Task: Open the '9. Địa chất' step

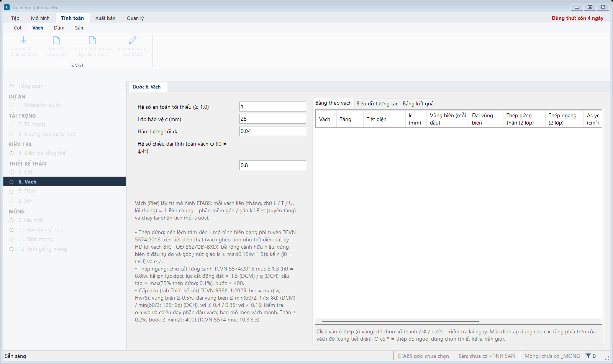Action: pyautogui.click(x=31, y=220)
